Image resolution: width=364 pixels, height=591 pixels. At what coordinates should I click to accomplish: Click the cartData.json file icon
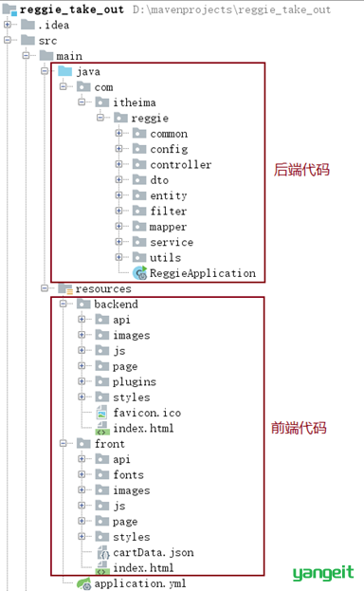click(x=103, y=552)
